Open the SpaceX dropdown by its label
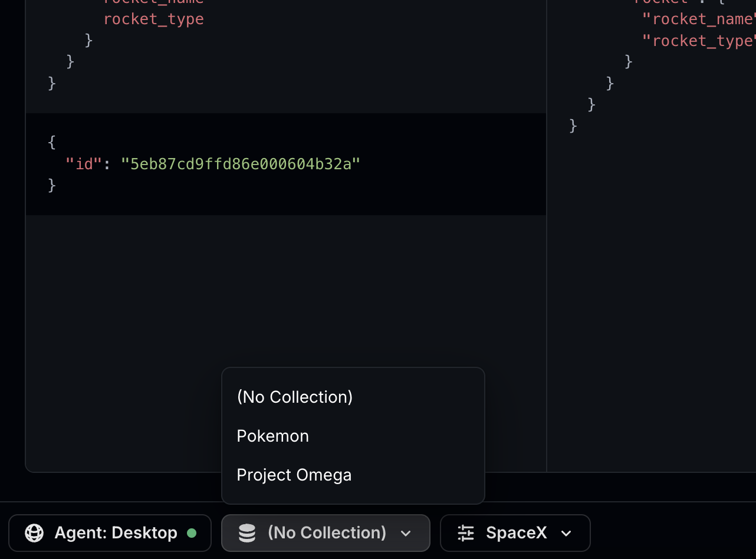This screenshot has height=559, width=756. pyautogui.click(x=516, y=533)
